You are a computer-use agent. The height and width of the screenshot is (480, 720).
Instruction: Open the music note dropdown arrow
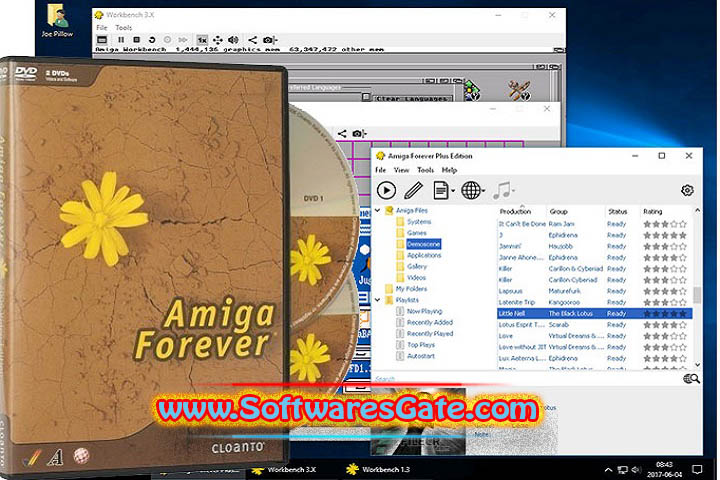(x=513, y=191)
